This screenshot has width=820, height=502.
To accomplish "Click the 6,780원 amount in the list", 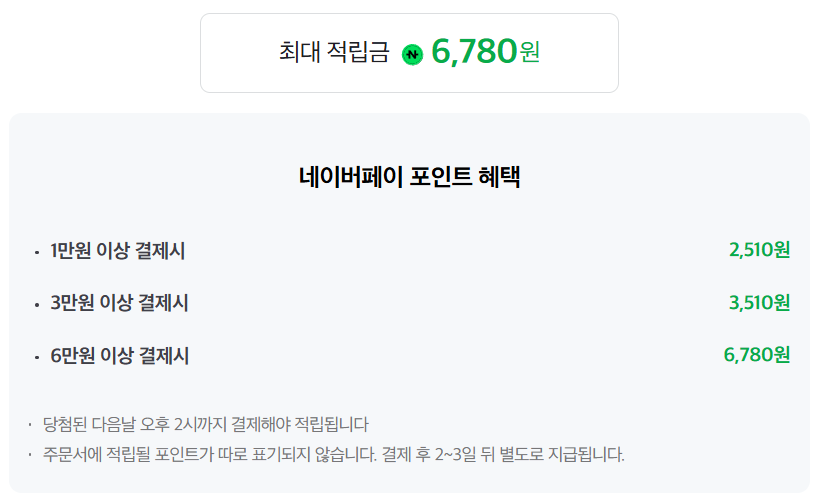I will pos(757,355).
